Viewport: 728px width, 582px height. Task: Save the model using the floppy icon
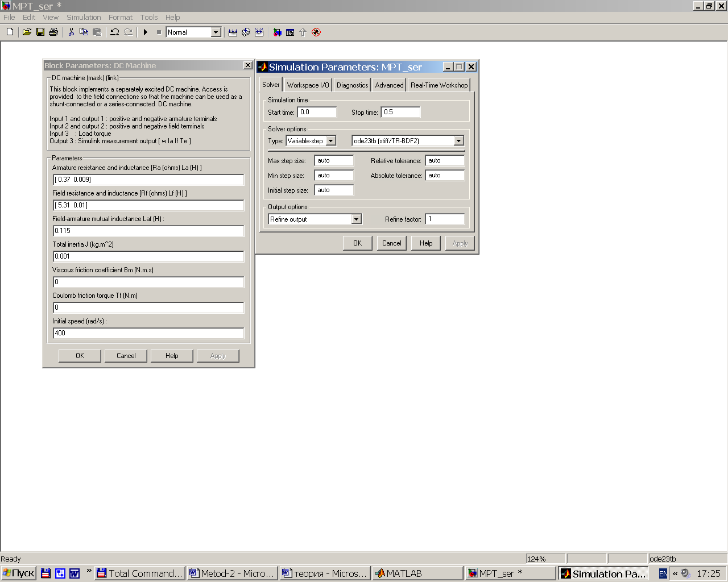point(40,32)
